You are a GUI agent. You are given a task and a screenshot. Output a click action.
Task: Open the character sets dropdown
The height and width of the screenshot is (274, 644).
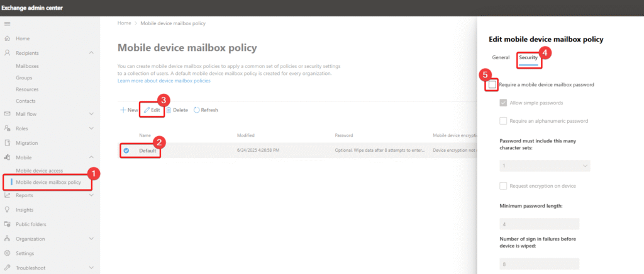[x=545, y=166]
